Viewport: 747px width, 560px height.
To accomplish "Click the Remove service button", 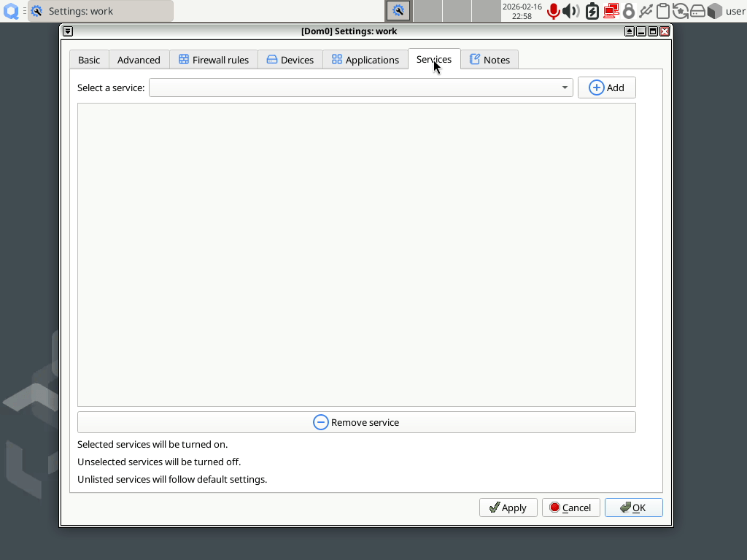I will (356, 422).
